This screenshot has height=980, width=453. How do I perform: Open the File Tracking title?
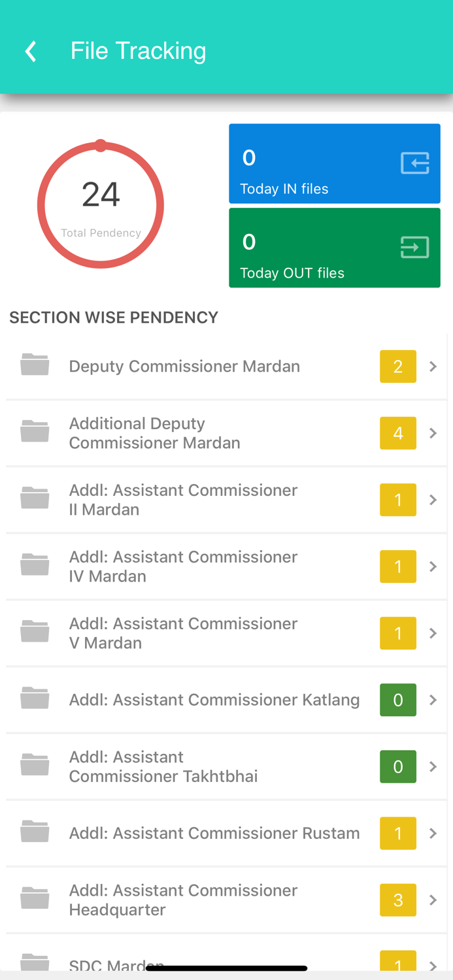click(138, 50)
